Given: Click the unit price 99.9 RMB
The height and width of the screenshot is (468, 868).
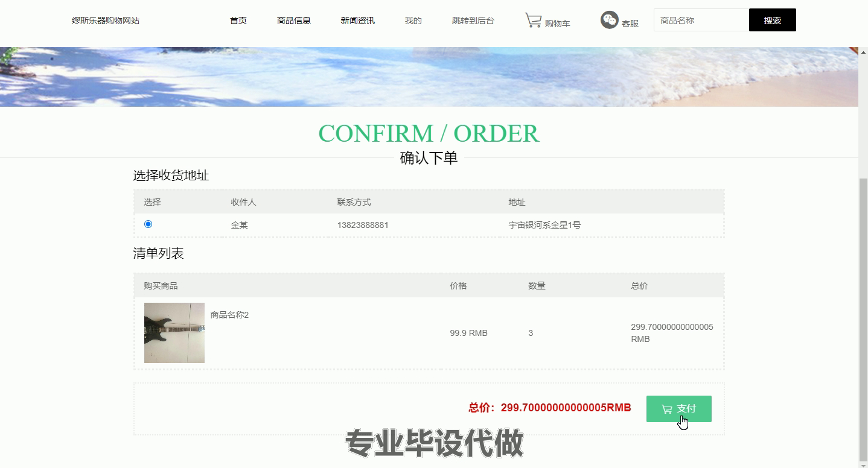Looking at the screenshot, I should 468,333.
